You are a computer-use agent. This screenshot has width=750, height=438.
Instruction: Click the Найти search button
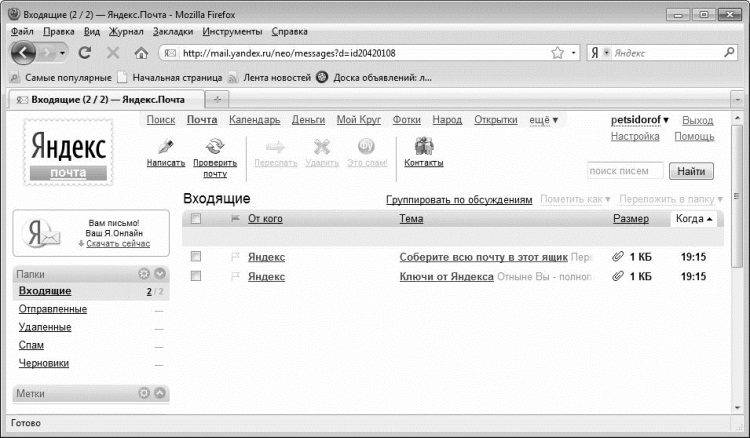pos(691,171)
